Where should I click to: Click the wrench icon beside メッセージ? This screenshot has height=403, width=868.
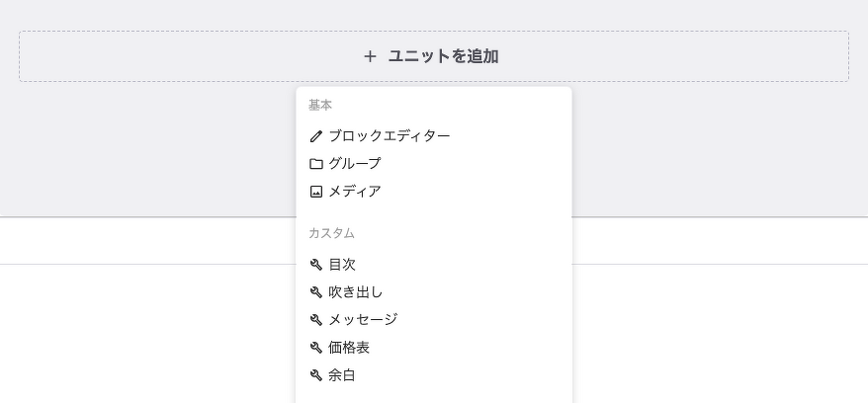(x=316, y=320)
